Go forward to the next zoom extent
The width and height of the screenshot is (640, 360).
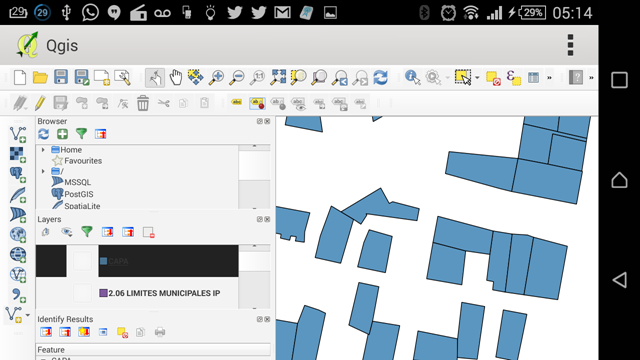[360, 78]
